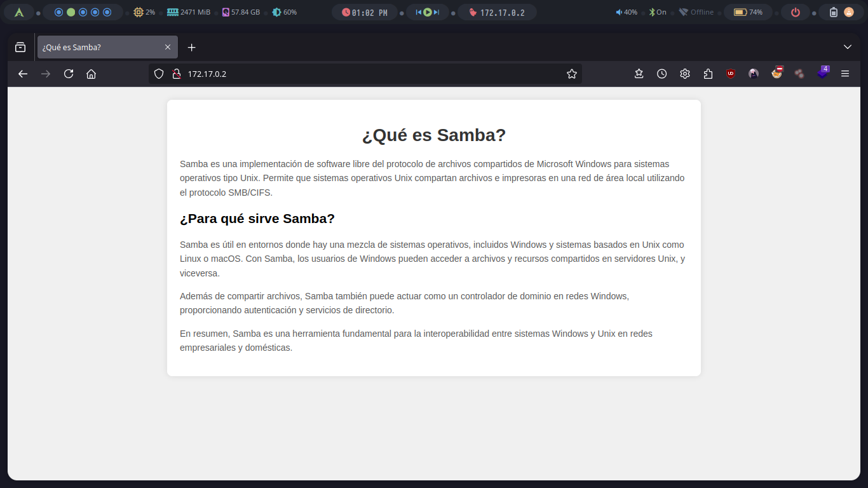Click the 40% volume indicator
The width and height of the screenshot is (868, 488).
[x=626, y=12]
